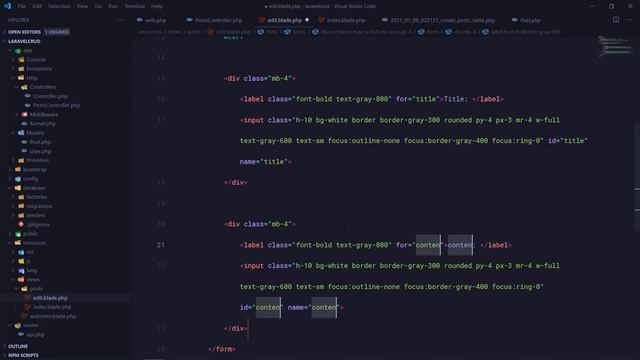
Task: Click the VS Code logo icon
Action: click(x=7, y=6)
